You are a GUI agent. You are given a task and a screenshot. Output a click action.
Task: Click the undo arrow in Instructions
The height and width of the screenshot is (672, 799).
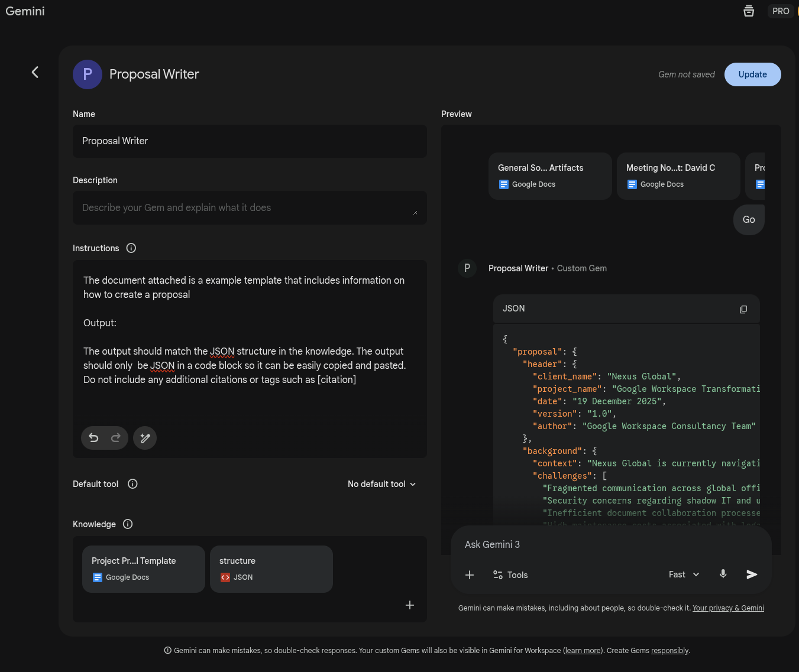tap(93, 438)
